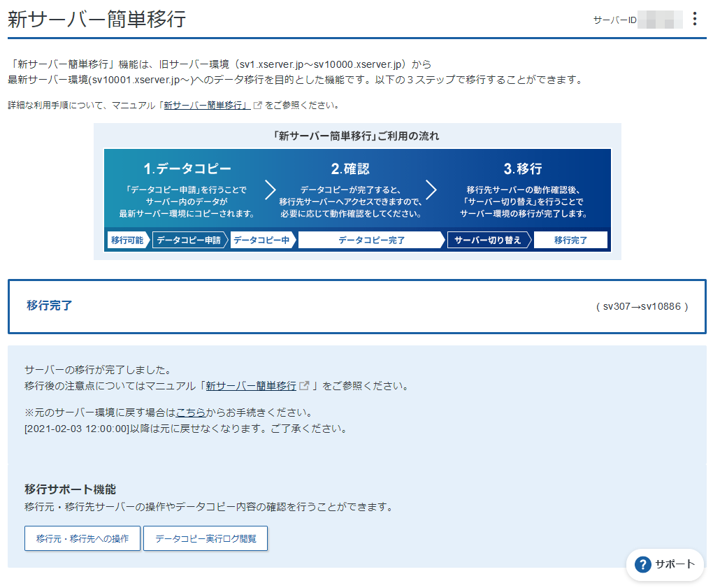713x588 pixels.
Task: Click the 新サーバー簡単移行 page title
Action: (97, 19)
